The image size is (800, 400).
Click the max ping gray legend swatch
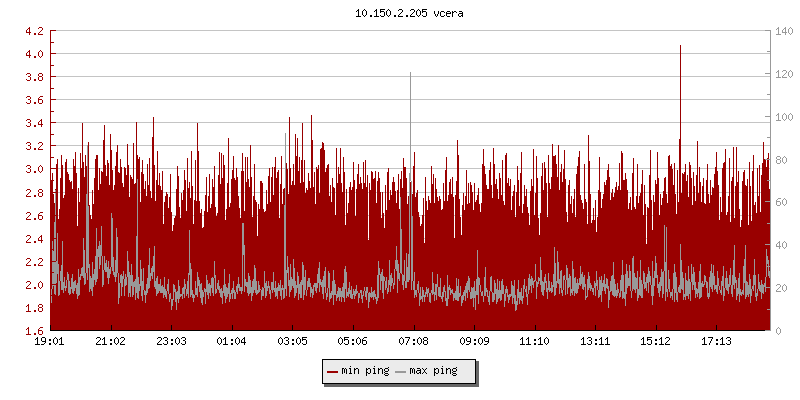[401, 372]
